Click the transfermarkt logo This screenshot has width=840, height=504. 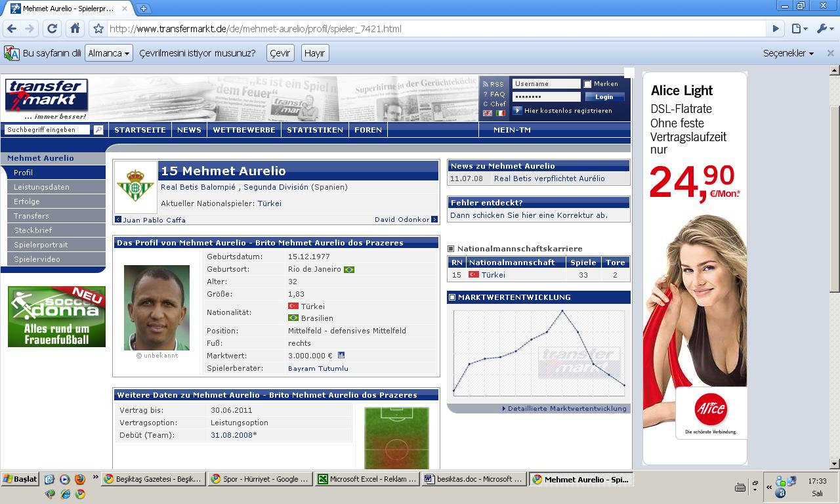tap(46, 97)
